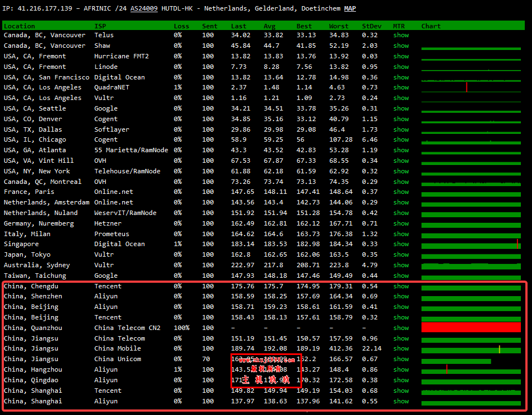Show MTR for Nuremberg Hetzner row
The width and height of the screenshot is (532, 415).
point(401,223)
